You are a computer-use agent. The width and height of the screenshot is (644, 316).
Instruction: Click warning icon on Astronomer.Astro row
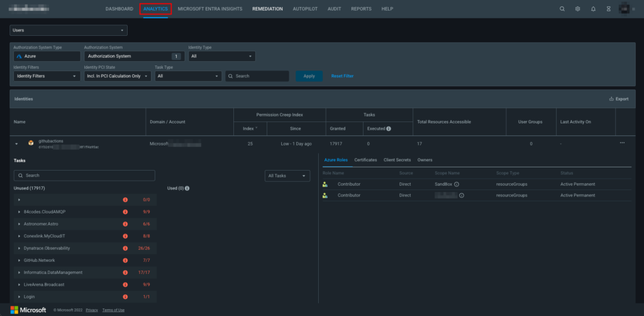[x=125, y=224]
